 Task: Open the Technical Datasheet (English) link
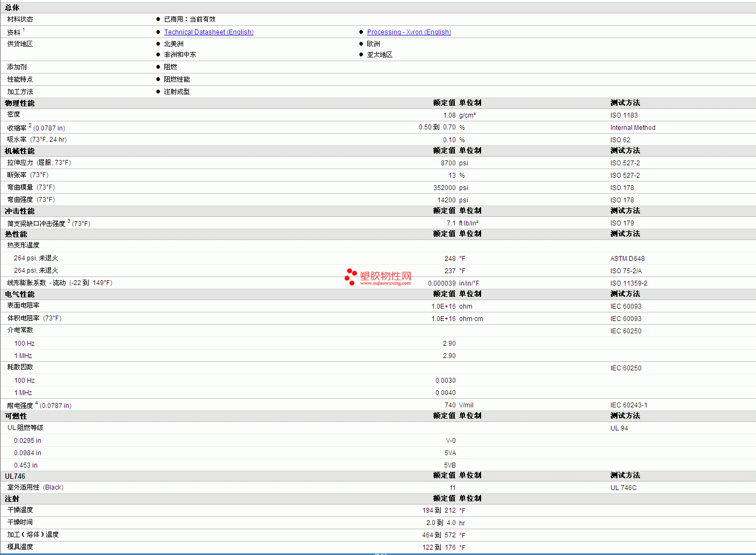coord(208,32)
